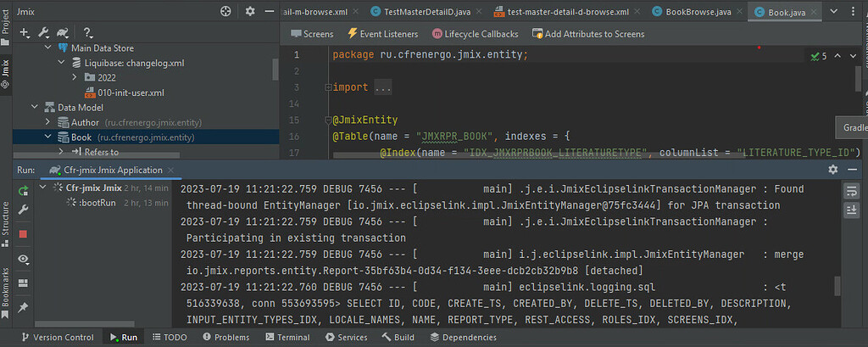Toggle soft-wrap in console output
Viewport: 868px width, 347px height.
coord(850,191)
